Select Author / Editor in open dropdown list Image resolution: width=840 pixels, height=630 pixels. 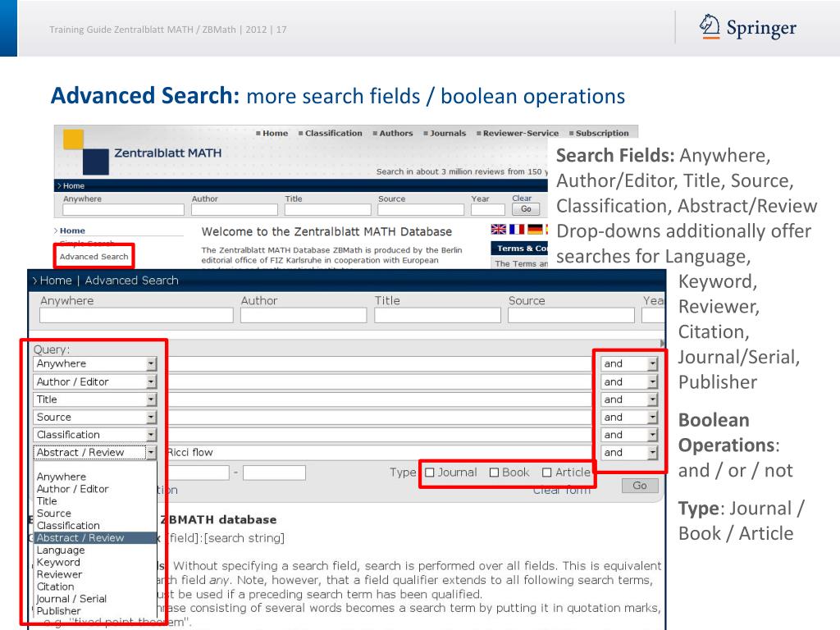tap(95, 489)
